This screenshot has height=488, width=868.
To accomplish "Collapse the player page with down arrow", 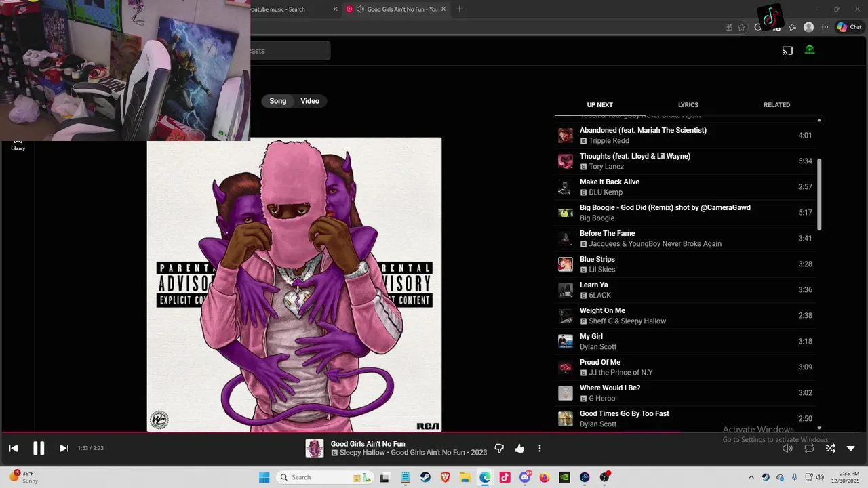I will (851, 448).
